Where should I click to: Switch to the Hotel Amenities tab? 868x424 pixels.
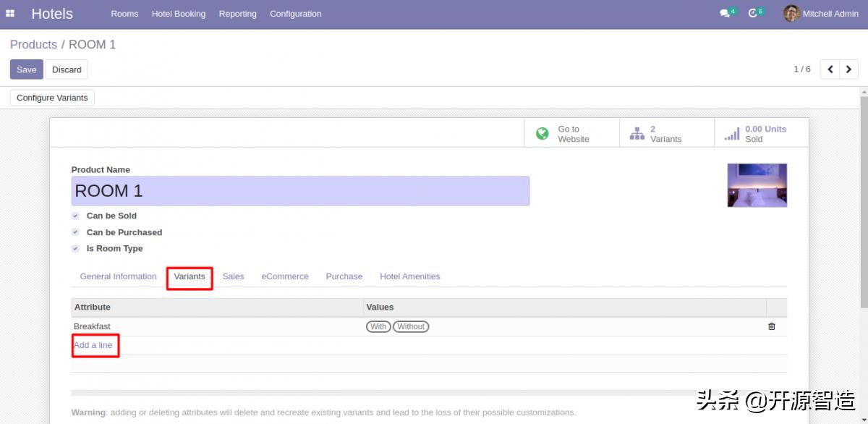tap(409, 276)
